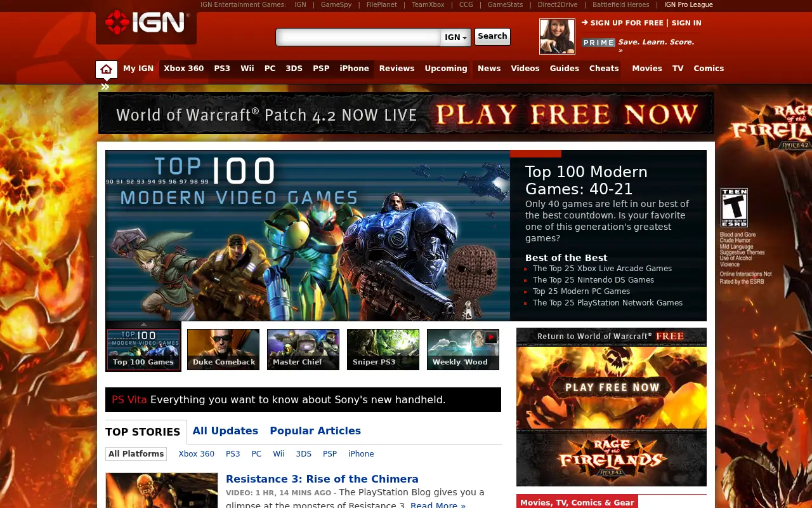
Task: Click the PRIME badge logo
Action: click(599, 43)
